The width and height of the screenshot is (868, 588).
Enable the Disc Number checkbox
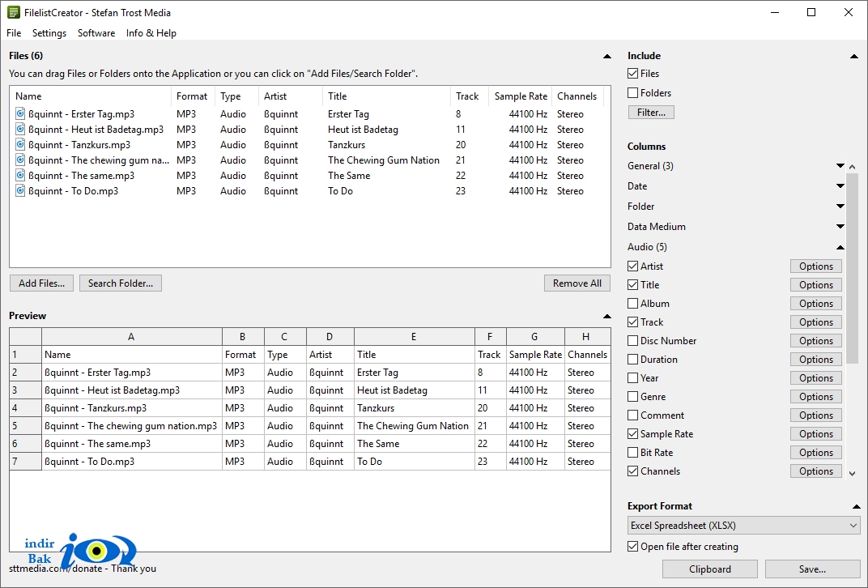tap(632, 340)
